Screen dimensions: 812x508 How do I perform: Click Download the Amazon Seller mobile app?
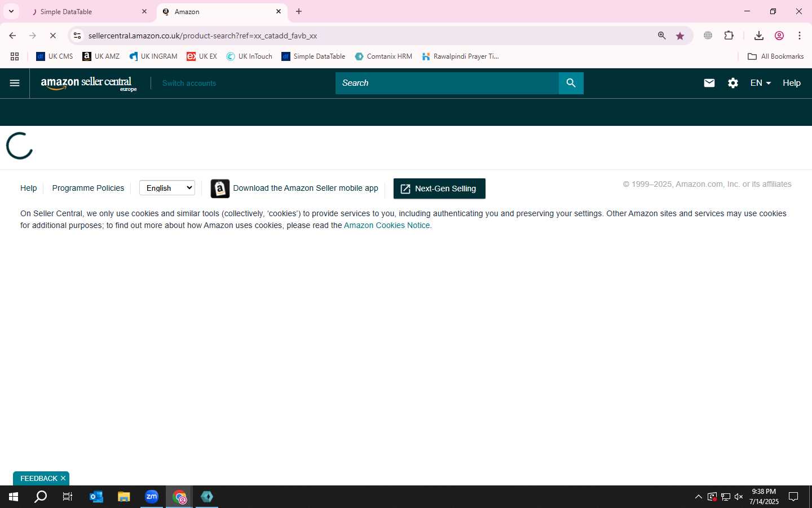[305, 188]
